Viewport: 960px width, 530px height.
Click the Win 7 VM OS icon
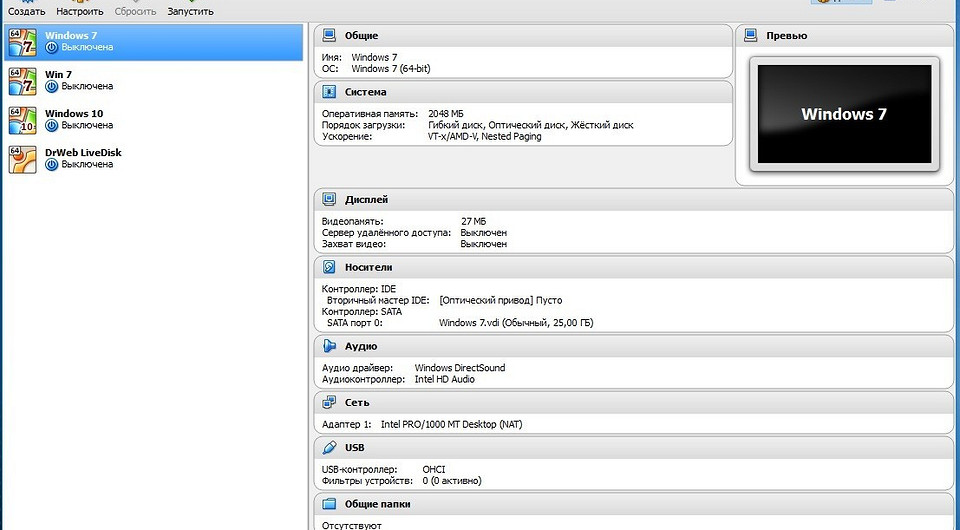pyautogui.click(x=23, y=81)
